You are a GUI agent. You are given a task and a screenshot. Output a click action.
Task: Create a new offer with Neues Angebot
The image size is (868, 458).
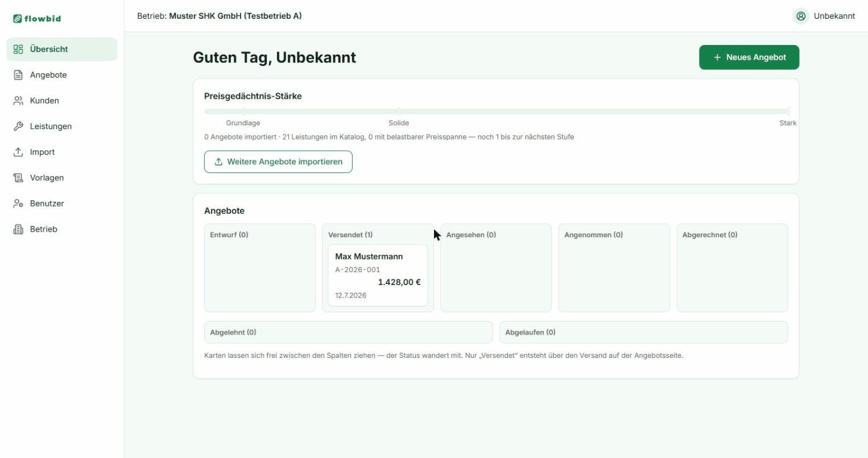[x=749, y=57]
